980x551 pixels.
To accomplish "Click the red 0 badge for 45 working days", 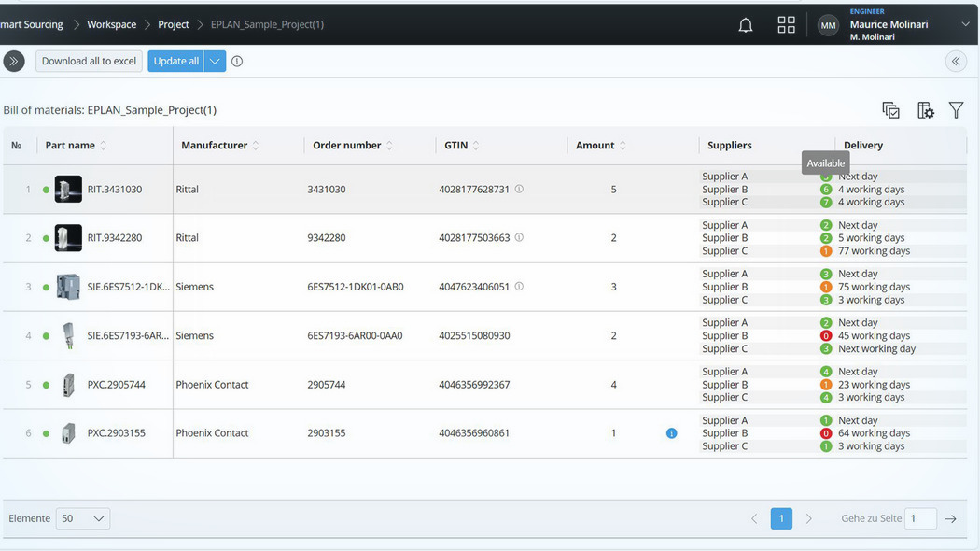I will 826,336.
